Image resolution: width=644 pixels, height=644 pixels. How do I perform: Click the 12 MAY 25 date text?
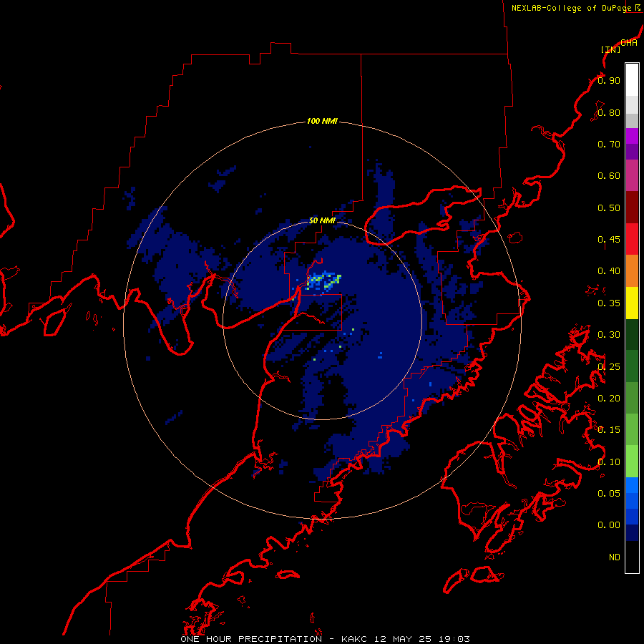404,639
